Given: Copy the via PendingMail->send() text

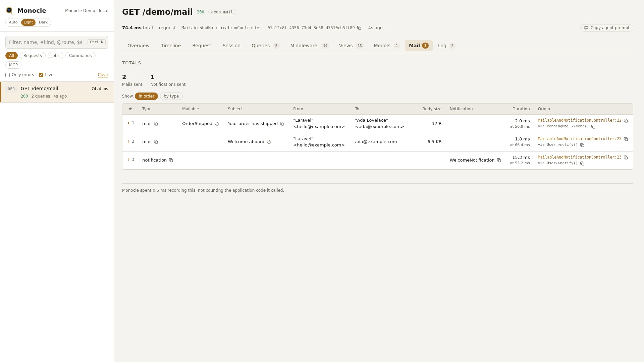Looking at the screenshot, I should coord(593,127).
